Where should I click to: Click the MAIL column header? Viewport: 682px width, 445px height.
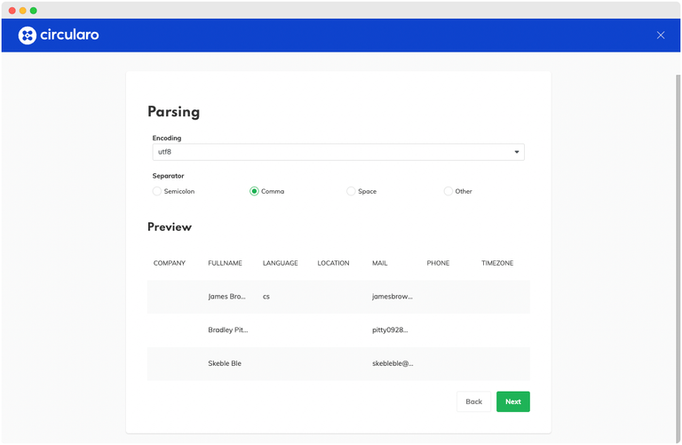pyautogui.click(x=379, y=263)
